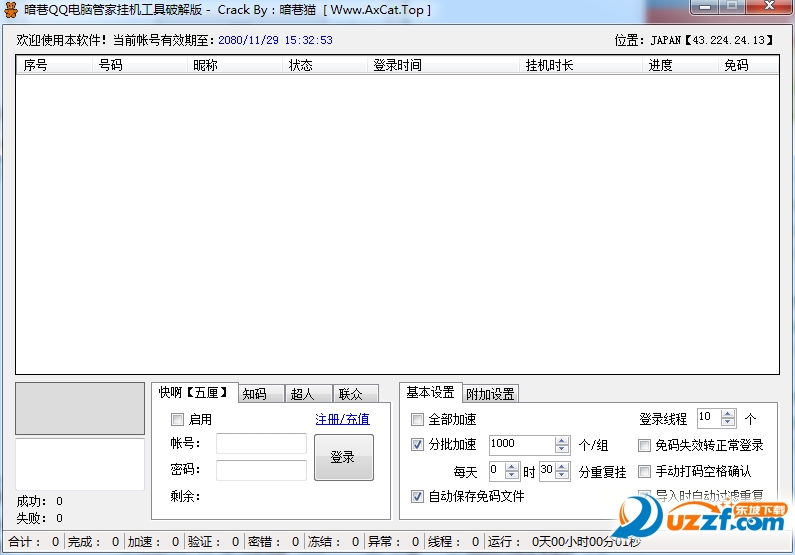
Task: Click the white captcha answer box
Action: click(x=80, y=464)
